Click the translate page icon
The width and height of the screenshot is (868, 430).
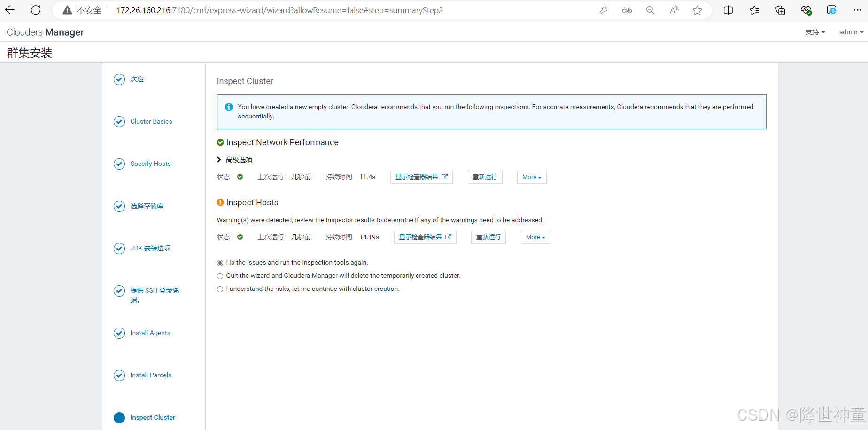(627, 10)
